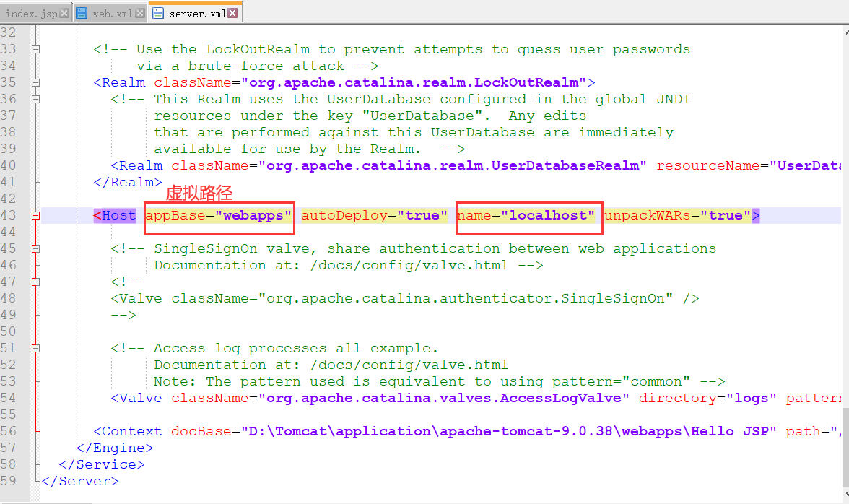The image size is (849, 504).
Task: Collapse the UserDatabase comment fold at line 36
Action: click(x=35, y=98)
